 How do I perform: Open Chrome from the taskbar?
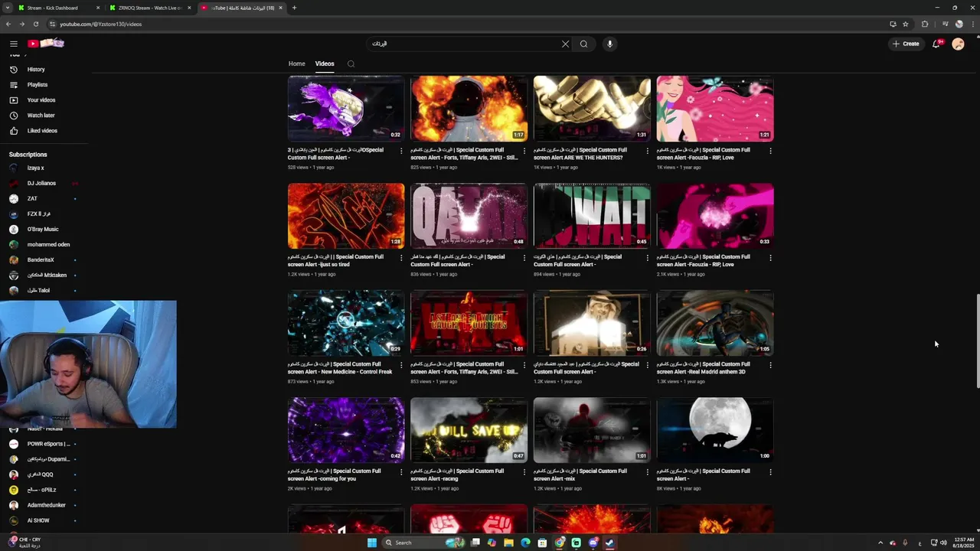(x=559, y=543)
